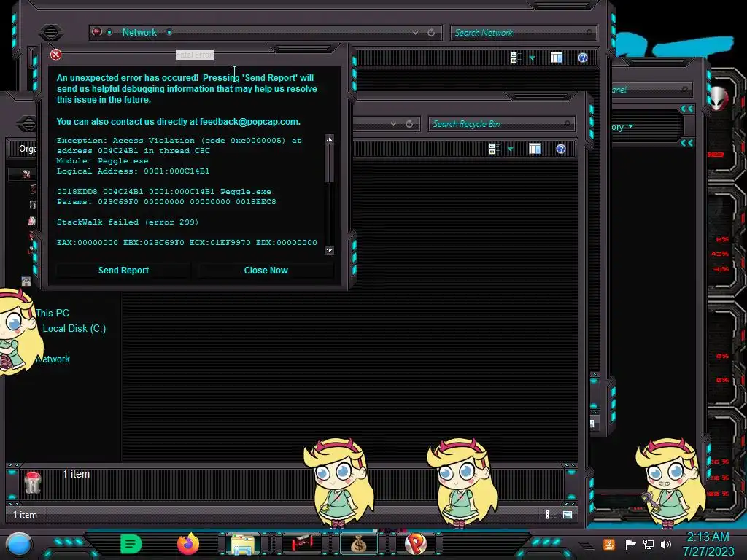747x560 pixels.
Task: Click the network status tray icon
Action: tap(649, 544)
